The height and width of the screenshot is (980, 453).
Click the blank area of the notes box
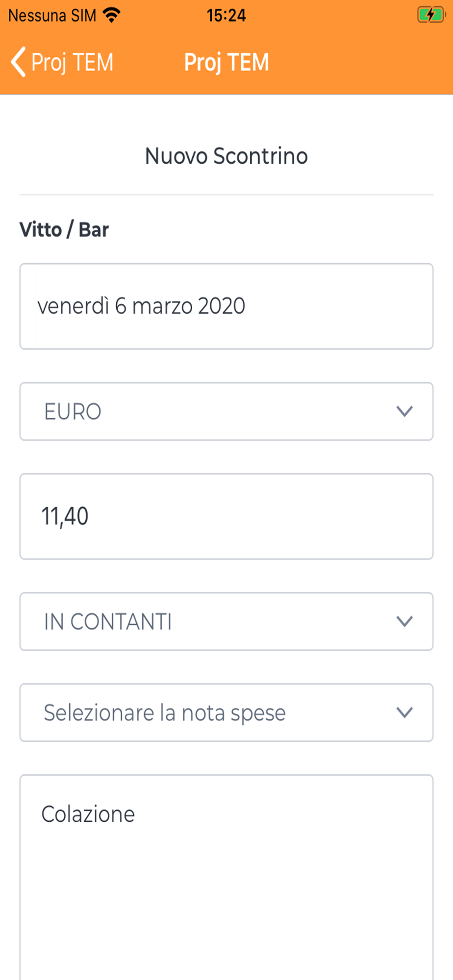coord(226,906)
